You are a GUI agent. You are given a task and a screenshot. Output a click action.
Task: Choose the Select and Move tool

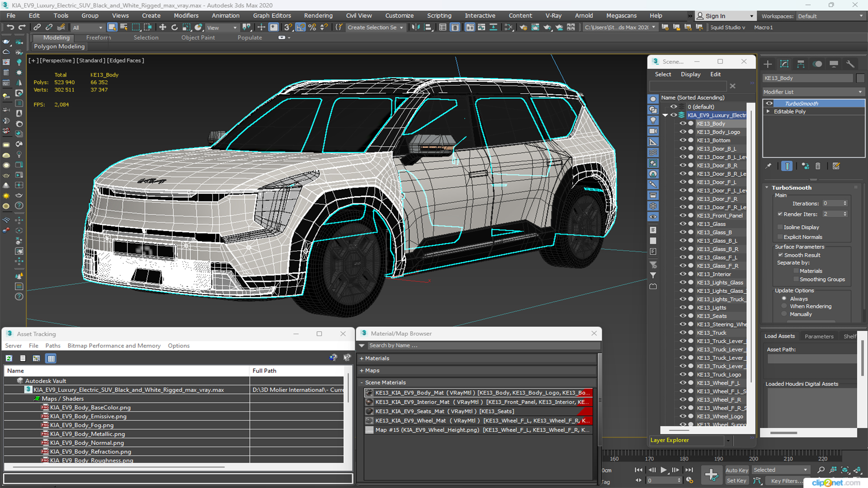coord(163,28)
